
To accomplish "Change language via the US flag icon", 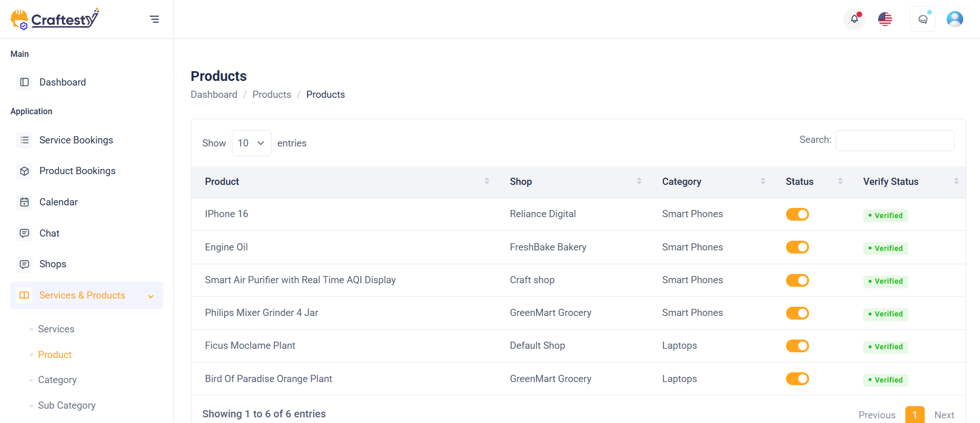I will [885, 19].
